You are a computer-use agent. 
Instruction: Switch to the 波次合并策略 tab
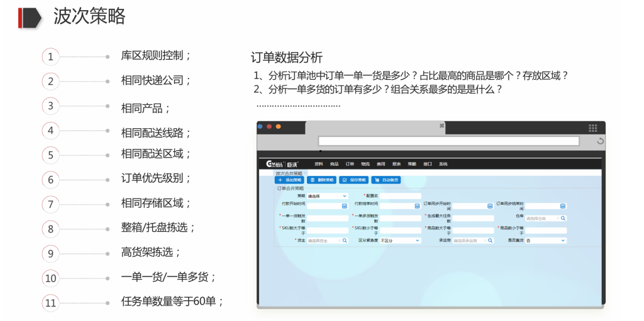[x=289, y=173]
